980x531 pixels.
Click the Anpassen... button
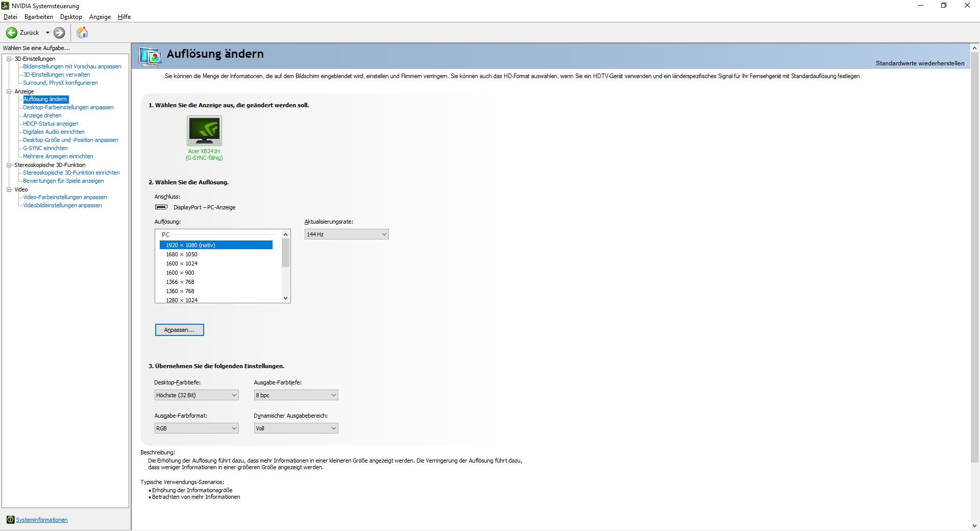click(179, 330)
